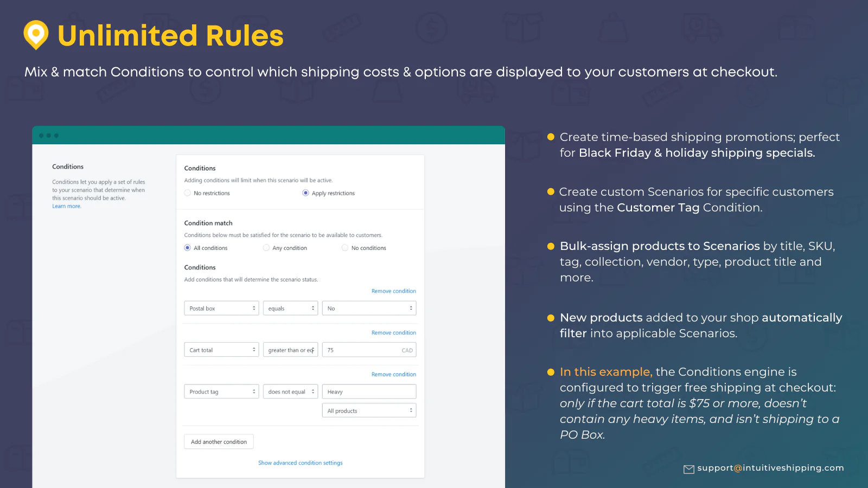Click the cart total amount field showing 75

369,350
